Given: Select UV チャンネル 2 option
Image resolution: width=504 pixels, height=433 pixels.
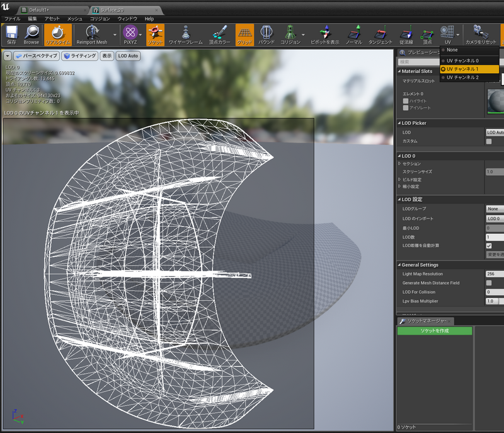Looking at the screenshot, I should click(x=469, y=78).
